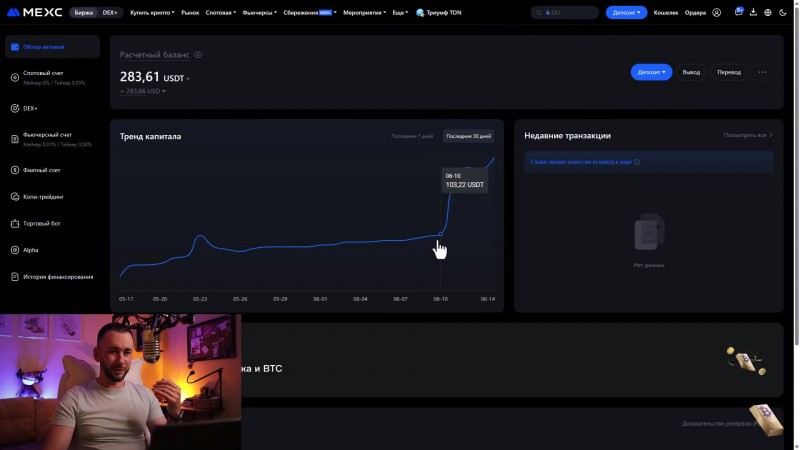Select Последние 7 дней tab
This screenshot has height=450, width=800.
tap(412, 136)
